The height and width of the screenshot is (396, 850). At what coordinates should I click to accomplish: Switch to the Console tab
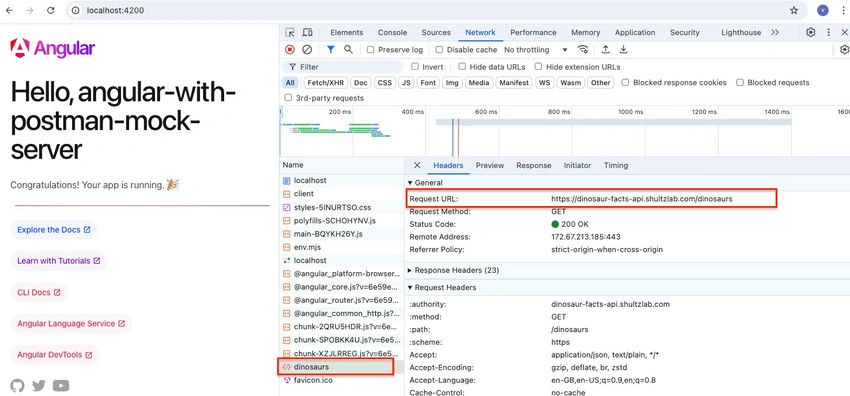[392, 33]
